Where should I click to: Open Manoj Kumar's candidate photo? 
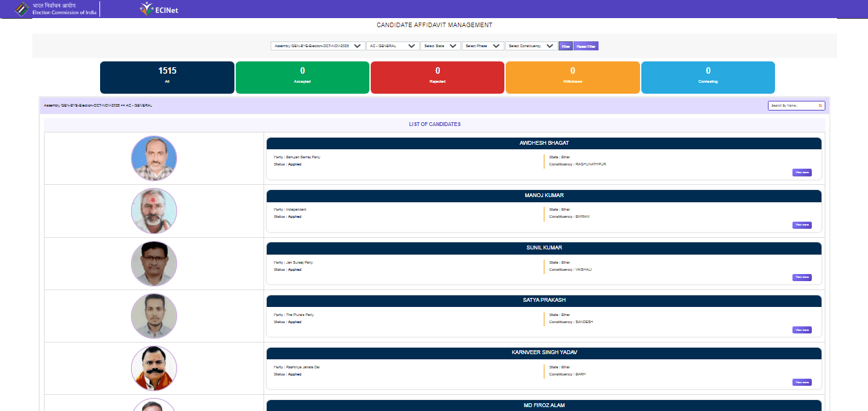point(154,211)
